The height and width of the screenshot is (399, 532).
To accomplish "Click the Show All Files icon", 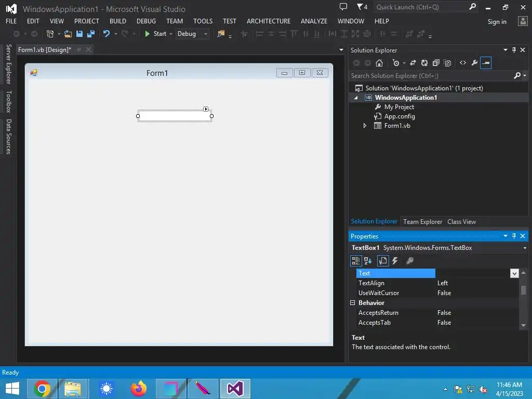I will pyautogui.click(x=447, y=63).
